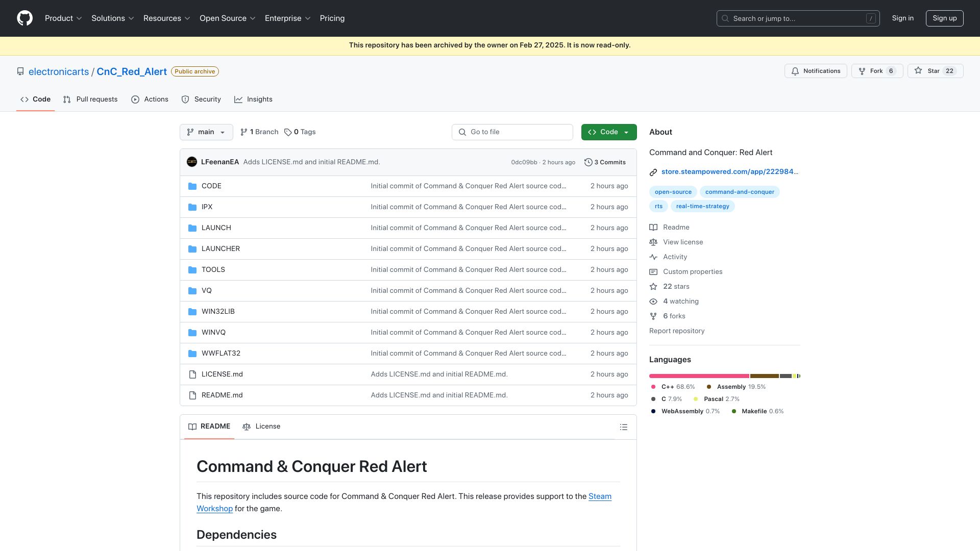Click the README.md file icon
980x551 pixels.
(192, 395)
